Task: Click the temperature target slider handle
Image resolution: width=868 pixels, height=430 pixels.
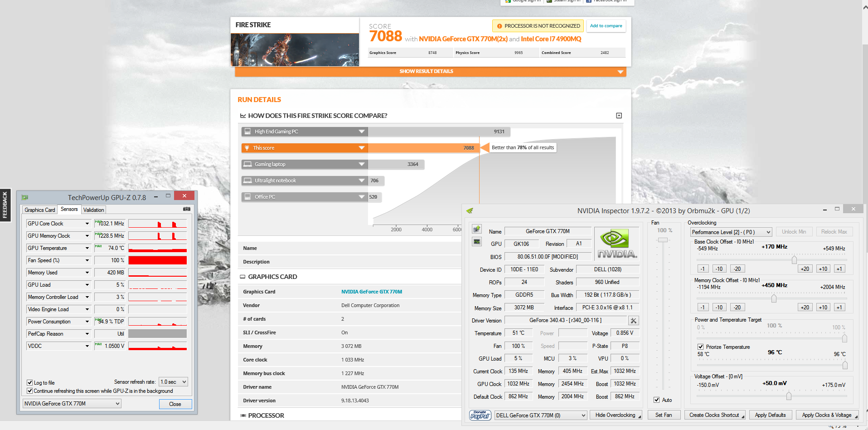Action: [845, 365]
